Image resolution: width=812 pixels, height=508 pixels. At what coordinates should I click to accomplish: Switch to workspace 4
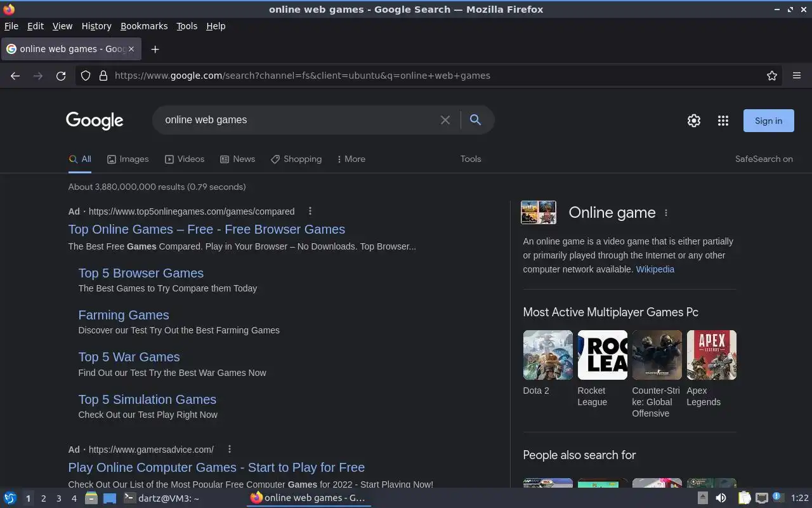pyautogui.click(x=74, y=498)
